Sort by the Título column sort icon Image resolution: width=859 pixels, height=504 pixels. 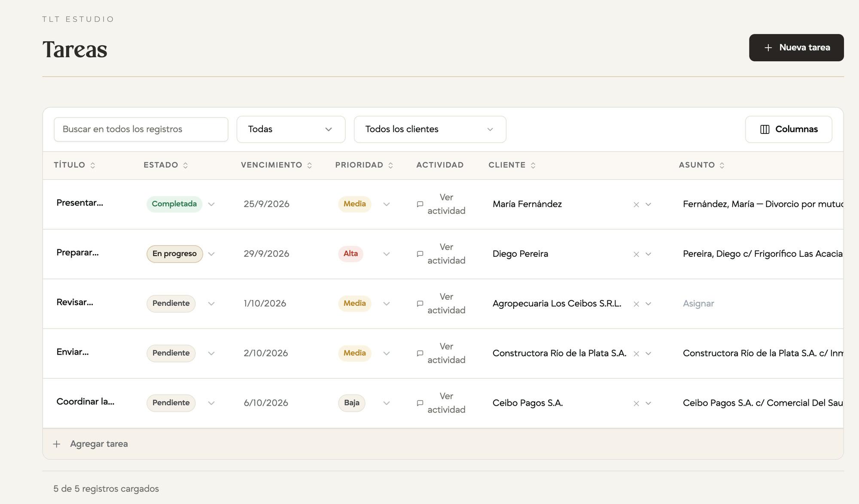point(92,165)
